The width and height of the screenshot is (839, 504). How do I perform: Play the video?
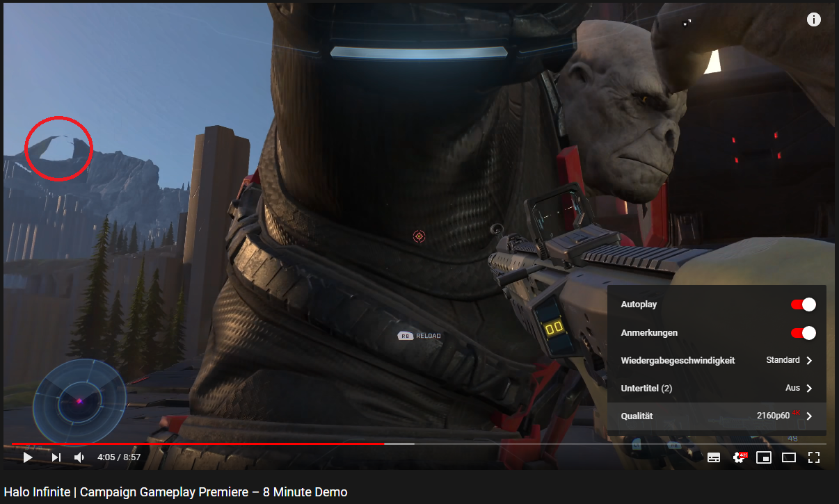(x=28, y=457)
